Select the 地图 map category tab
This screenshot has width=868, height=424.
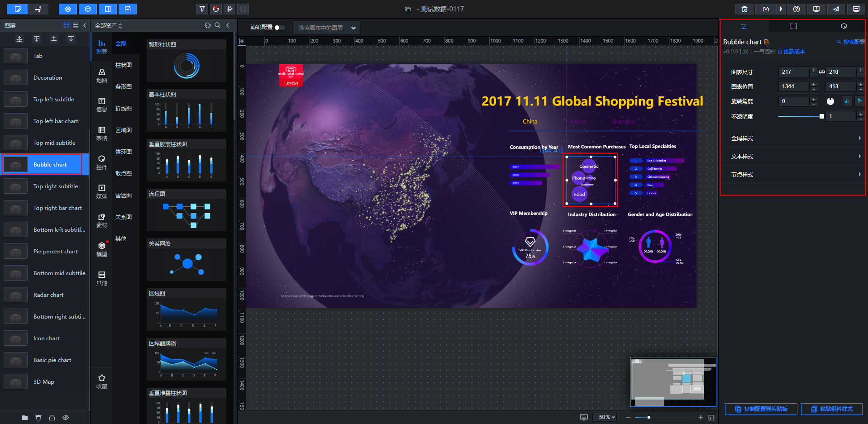click(102, 76)
